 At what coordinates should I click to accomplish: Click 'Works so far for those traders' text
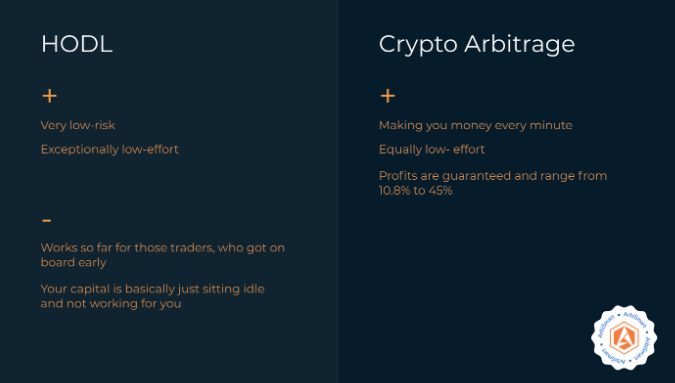[127, 248]
